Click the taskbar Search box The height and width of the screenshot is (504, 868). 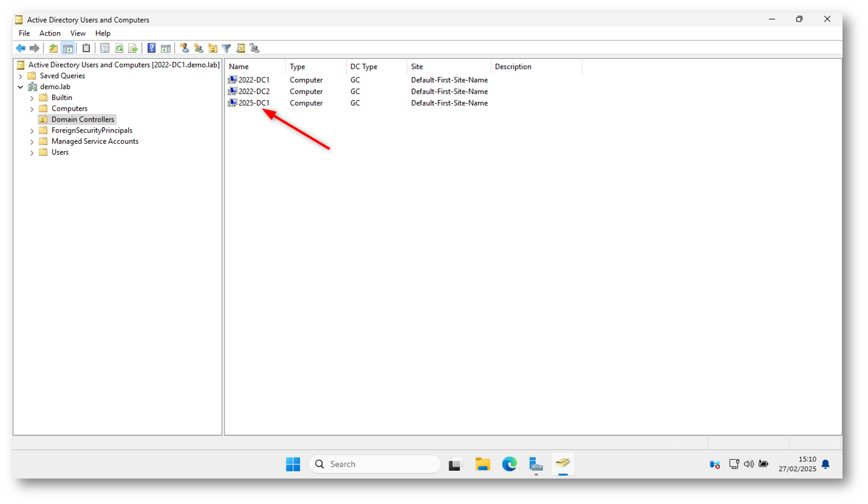(375, 464)
